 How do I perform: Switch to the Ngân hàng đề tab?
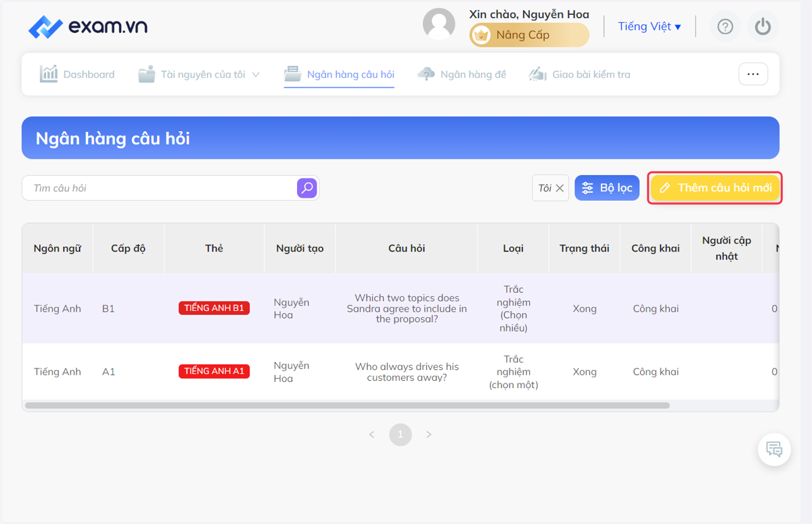[461, 74]
